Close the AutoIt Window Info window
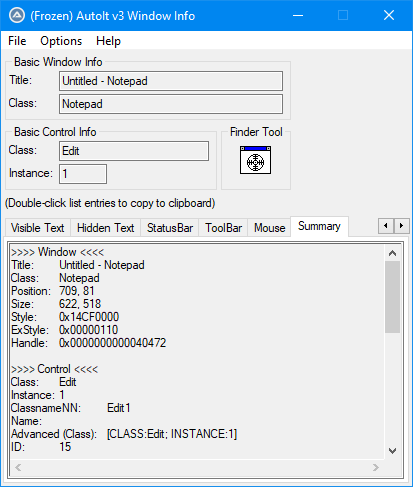 389,15
